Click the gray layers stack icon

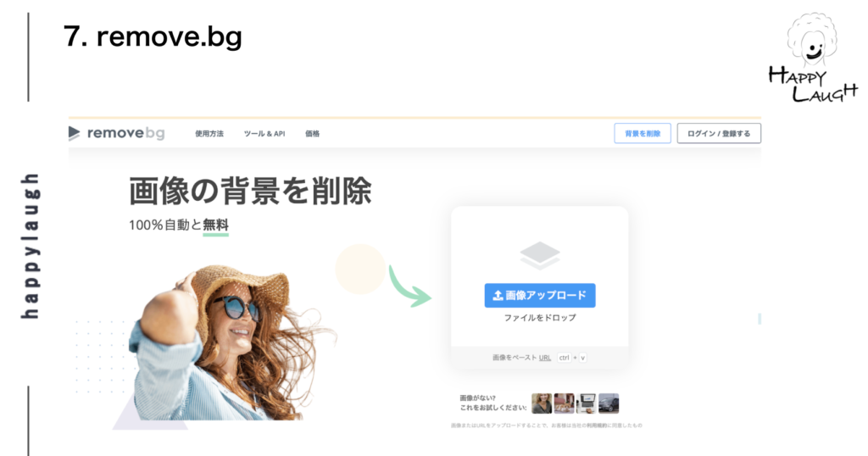coord(540,256)
